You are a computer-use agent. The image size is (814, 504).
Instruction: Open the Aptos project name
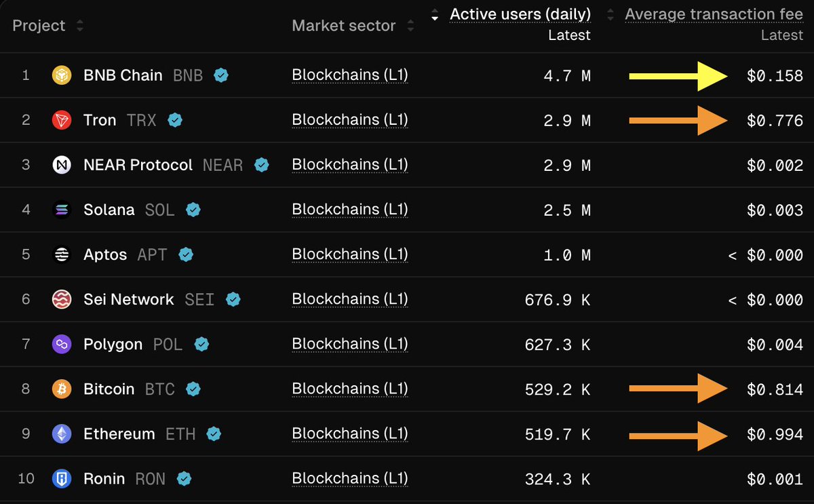coord(105,254)
